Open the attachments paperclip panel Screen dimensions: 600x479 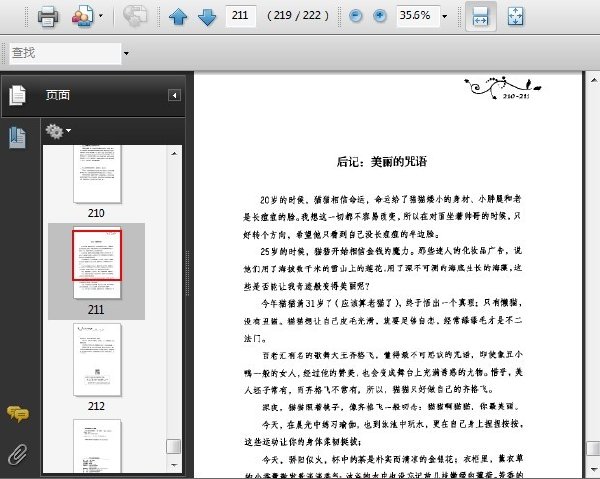[18, 454]
